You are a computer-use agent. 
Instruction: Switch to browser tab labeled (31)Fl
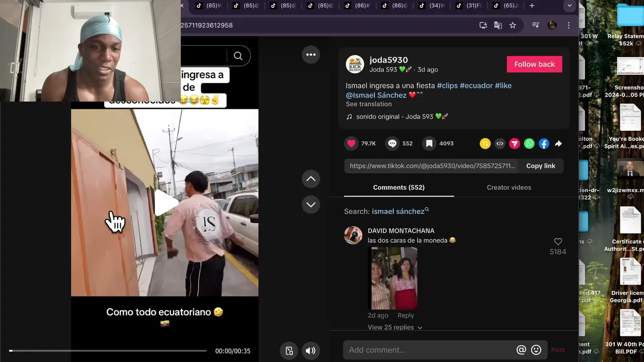click(469, 6)
